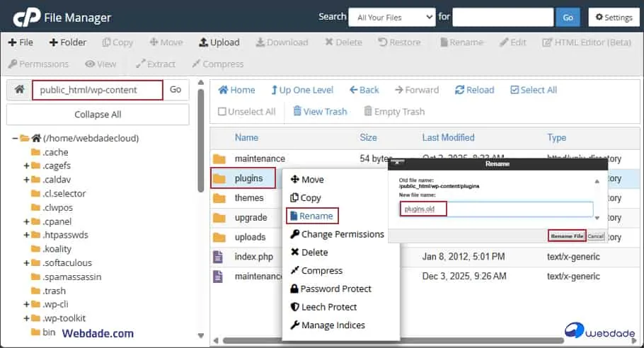Open Settings with the gear icon

pyautogui.click(x=599, y=17)
